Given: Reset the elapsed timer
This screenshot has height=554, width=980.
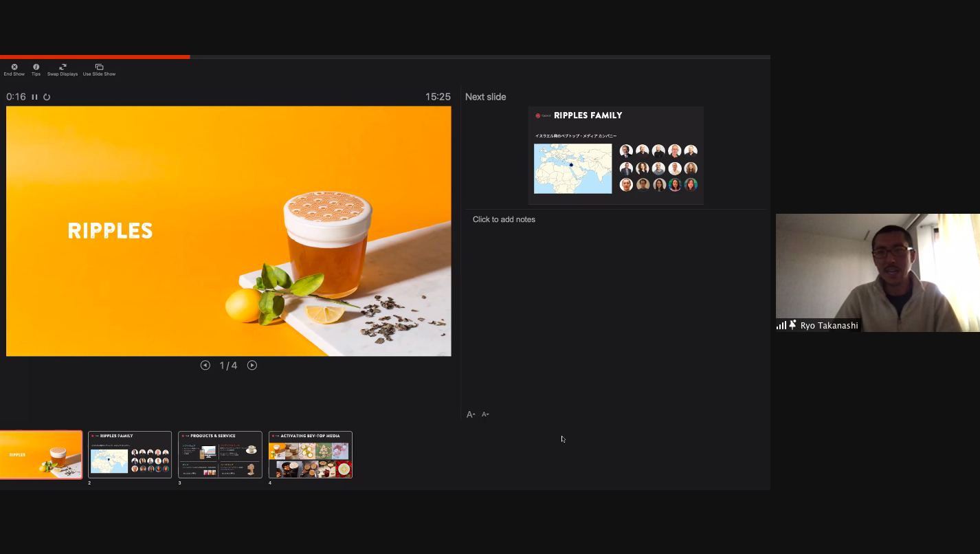Looking at the screenshot, I should [x=47, y=97].
